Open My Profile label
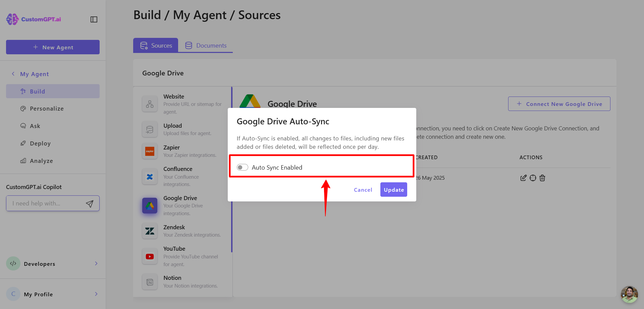644x309 pixels. tap(38, 294)
